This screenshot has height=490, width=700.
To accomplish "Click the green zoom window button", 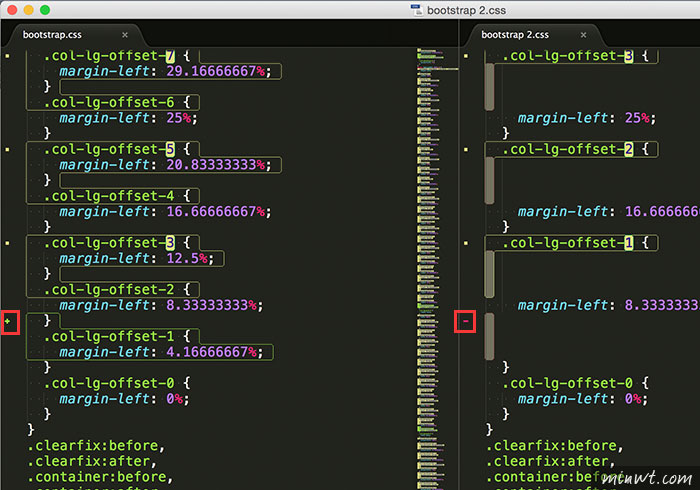I will click(45, 10).
